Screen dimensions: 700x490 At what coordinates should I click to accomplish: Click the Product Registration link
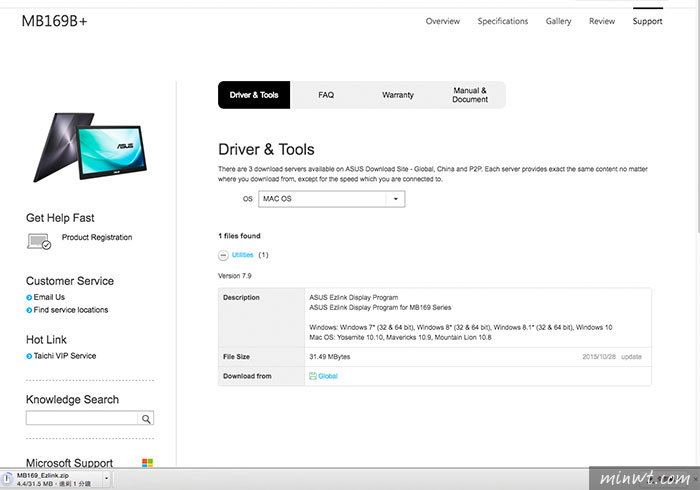97,237
